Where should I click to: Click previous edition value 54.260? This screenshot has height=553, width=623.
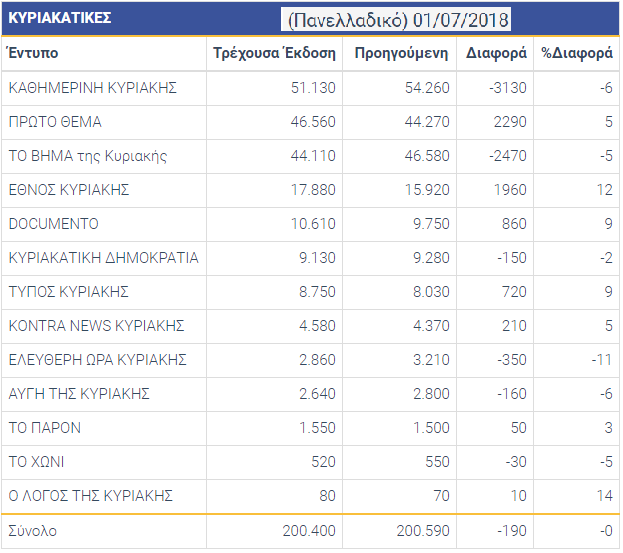click(x=427, y=88)
